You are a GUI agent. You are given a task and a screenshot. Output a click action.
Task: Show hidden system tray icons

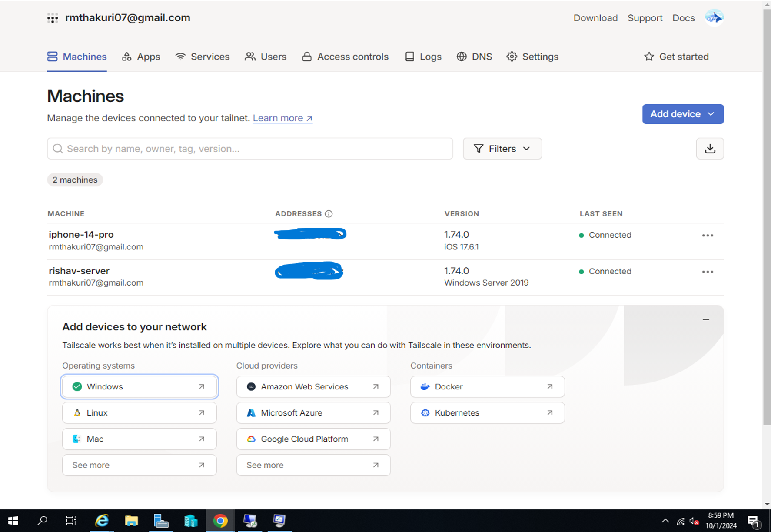click(665, 521)
